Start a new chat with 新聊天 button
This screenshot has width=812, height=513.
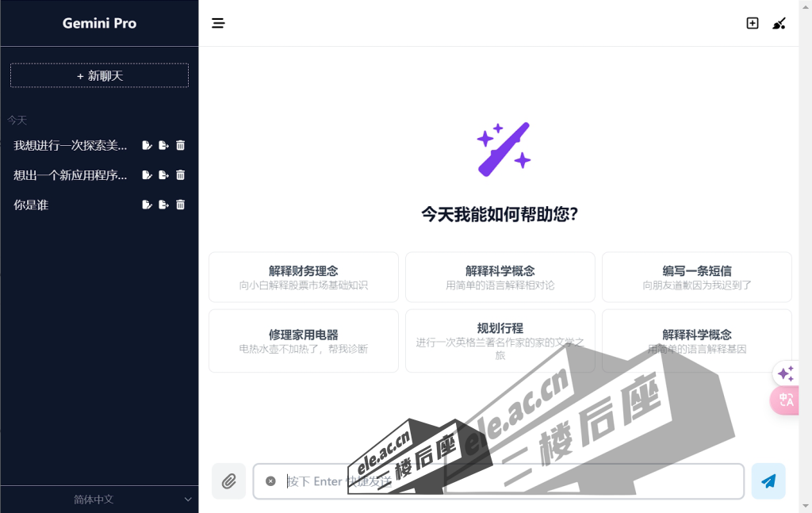pyautogui.click(x=99, y=75)
